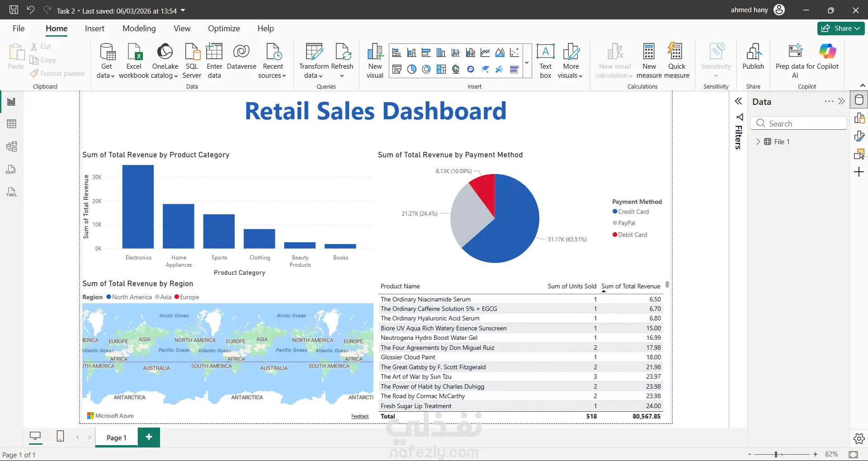Viewport: 868px width, 461px height.
Task: Collapse the ribbon with the chevron
Action: tap(862, 85)
